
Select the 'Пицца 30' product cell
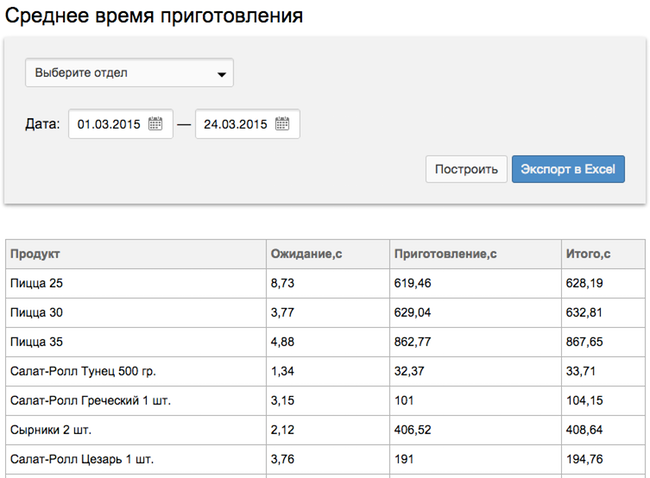[136, 313]
